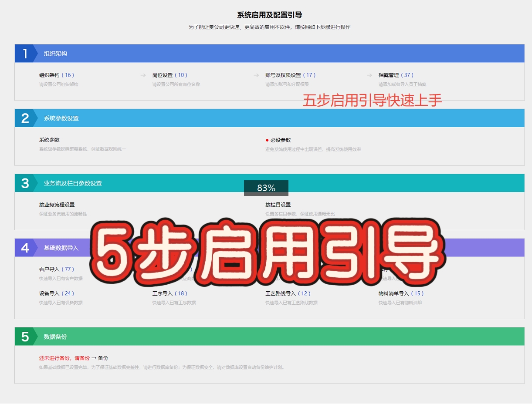Open the 系统参数 link
The image size is (532, 404).
pyautogui.click(x=49, y=140)
